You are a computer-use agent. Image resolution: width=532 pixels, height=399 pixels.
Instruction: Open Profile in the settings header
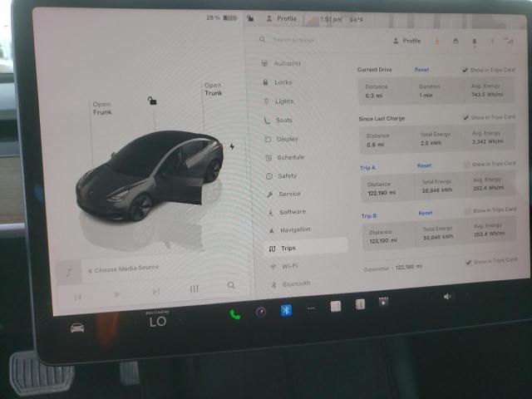[x=406, y=41]
